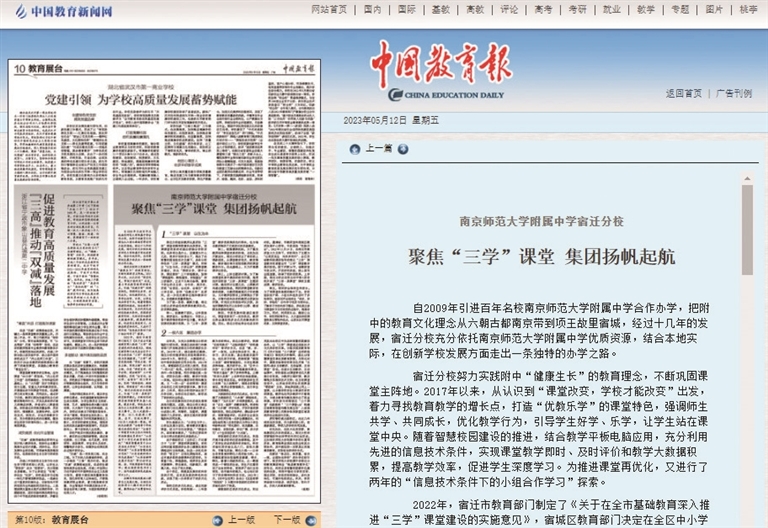Click the subtitle 南京师范大学附属中学宿迁分校

(x=542, y=221)
